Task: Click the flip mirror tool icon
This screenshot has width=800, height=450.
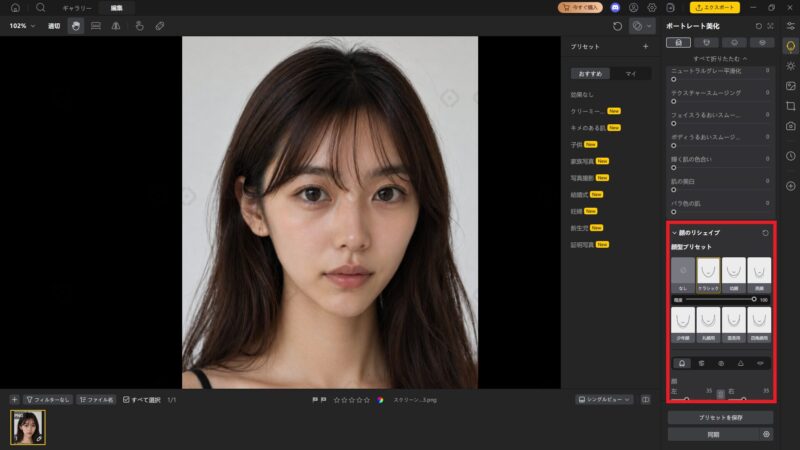Action: click(x=116, y=26)
